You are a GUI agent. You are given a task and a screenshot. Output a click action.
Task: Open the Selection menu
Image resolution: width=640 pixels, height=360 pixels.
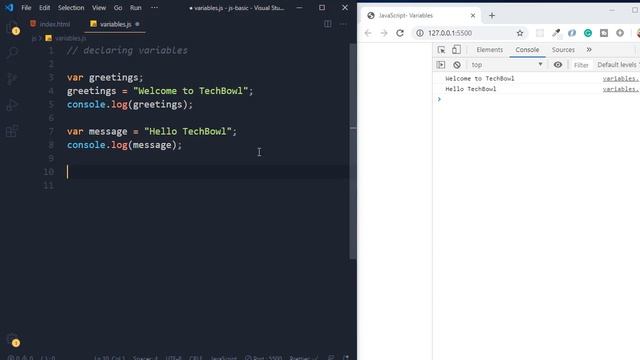[x=71, y=7]
